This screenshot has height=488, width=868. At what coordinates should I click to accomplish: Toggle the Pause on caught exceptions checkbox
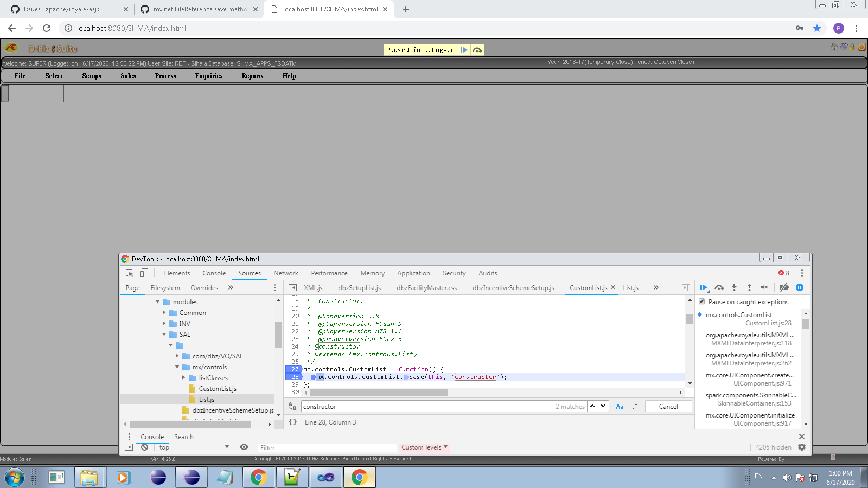pos(702,301)
